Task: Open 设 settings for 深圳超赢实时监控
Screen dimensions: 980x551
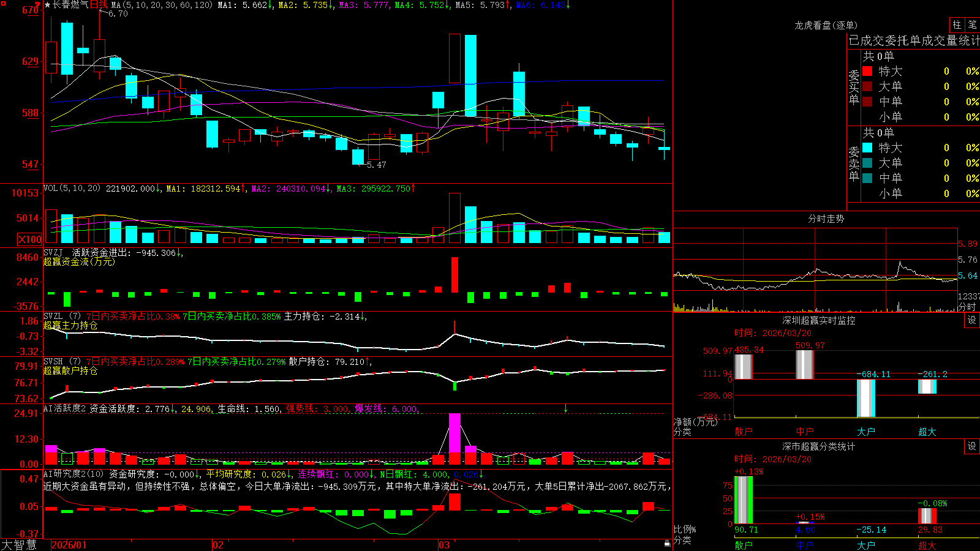Action: point(972,320)
